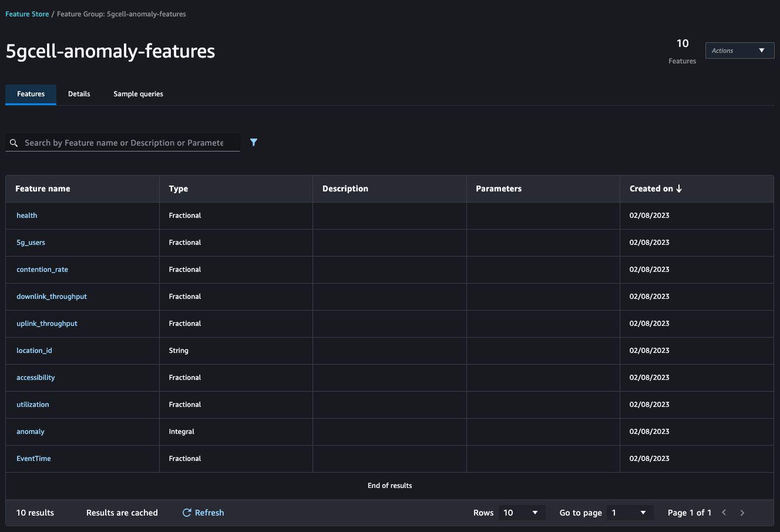
Task: Switch to the Details tab
Action: click(79, 94)
